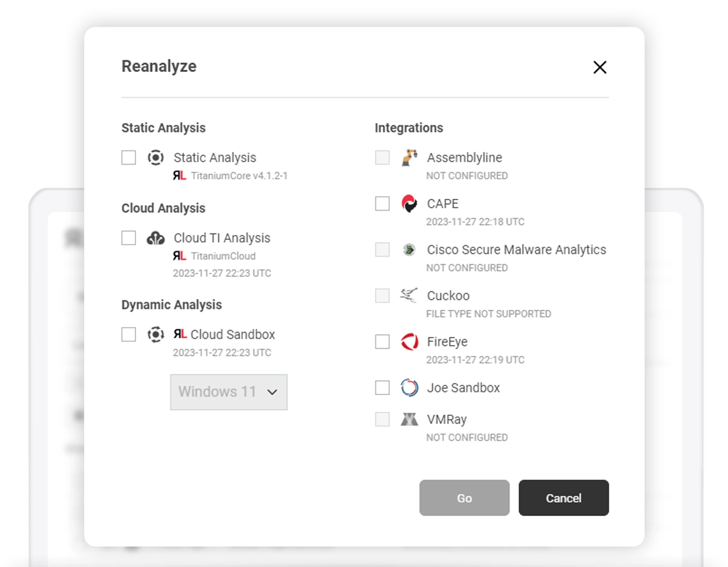The height and width of the screenshot is (567, 728).
Task: Click the Joe Sandbox circular icon
Action: click(x=409, y=388)
